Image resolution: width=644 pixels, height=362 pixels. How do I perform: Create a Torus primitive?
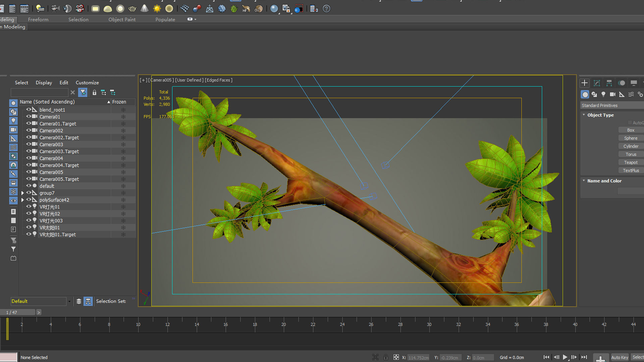pyautogui.click(x=631, y=154)
